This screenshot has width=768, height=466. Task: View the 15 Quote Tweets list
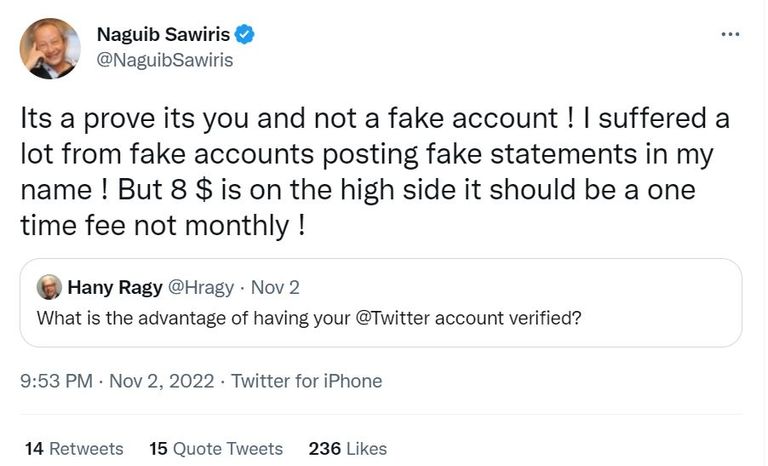216,448
